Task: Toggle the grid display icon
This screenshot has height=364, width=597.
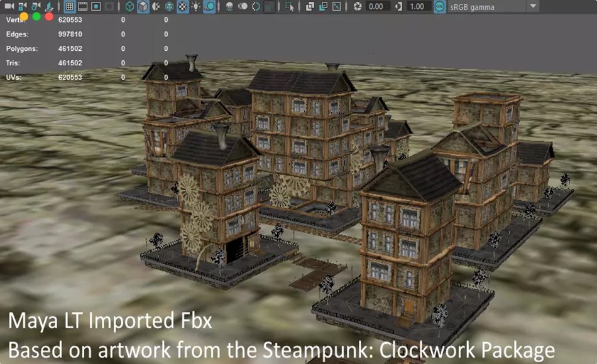Action: click(x=69, y=6)
